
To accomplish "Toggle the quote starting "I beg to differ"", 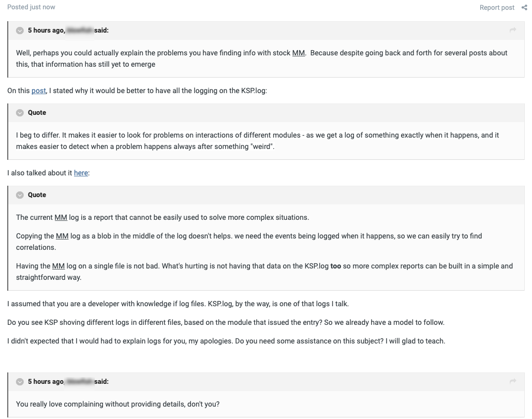I will click(x=20, y=113).
